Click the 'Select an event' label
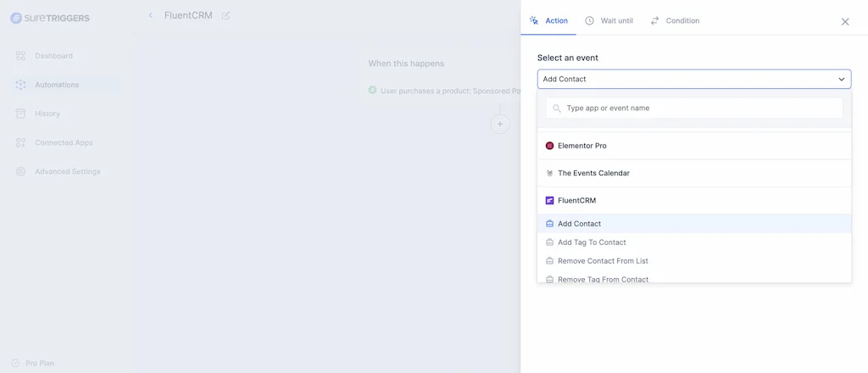The width and height of the screenshot is (868, 373). pyautogui.click(x=567, y=58)
